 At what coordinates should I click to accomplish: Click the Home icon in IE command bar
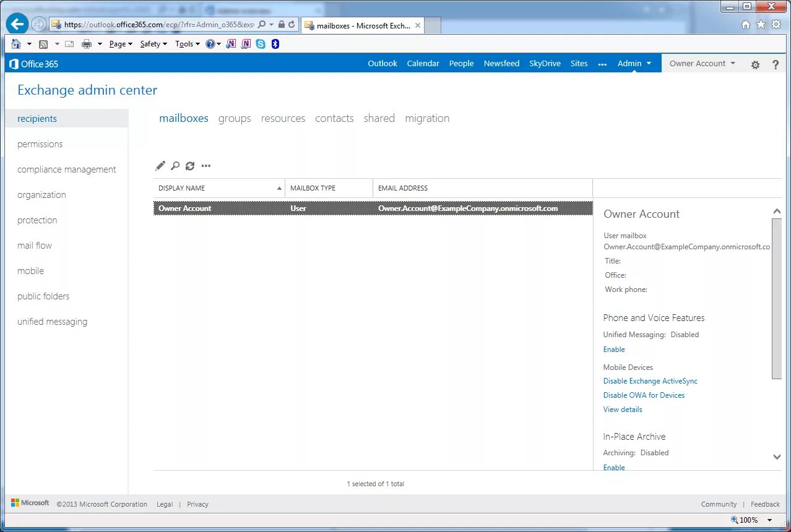pos(16,44)
